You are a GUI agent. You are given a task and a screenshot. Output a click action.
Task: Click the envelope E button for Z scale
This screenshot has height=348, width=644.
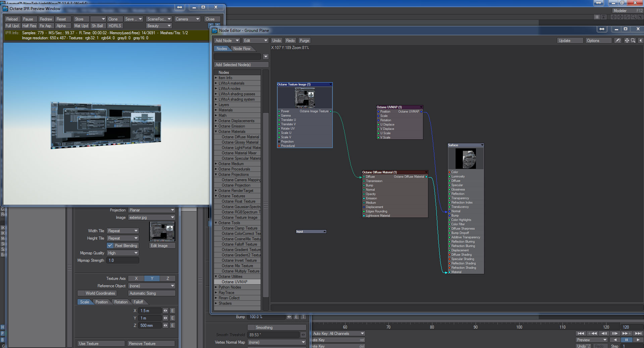(x=172, y=326)
